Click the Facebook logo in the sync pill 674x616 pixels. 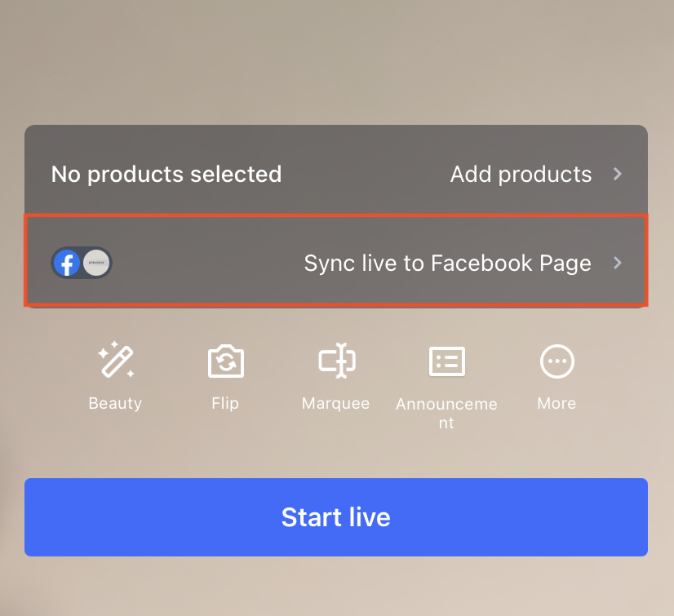[67, 263]
